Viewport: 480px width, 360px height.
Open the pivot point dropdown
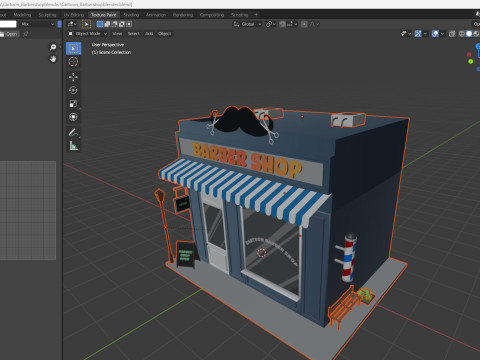tap(270, 24)
